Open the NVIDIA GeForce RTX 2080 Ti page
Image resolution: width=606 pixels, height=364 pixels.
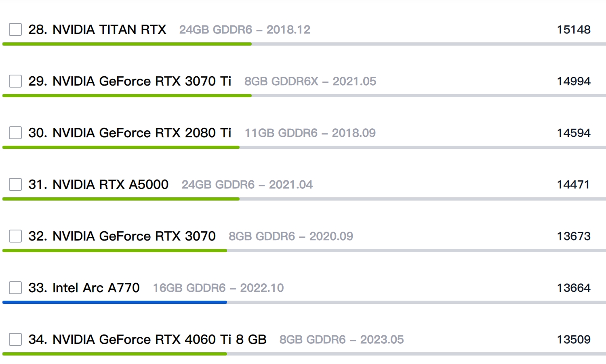(x=129, y=133)
